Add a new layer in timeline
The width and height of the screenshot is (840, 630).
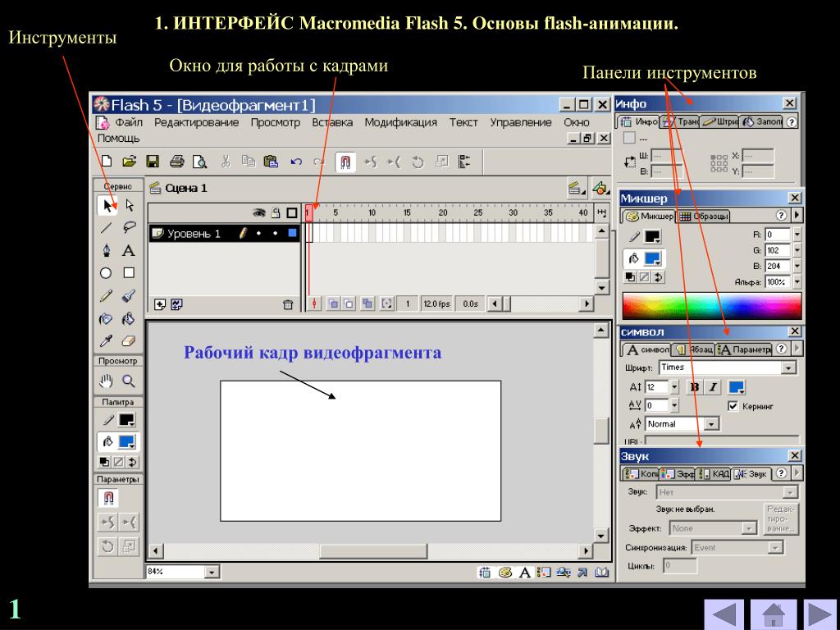(x=160, y=304)
